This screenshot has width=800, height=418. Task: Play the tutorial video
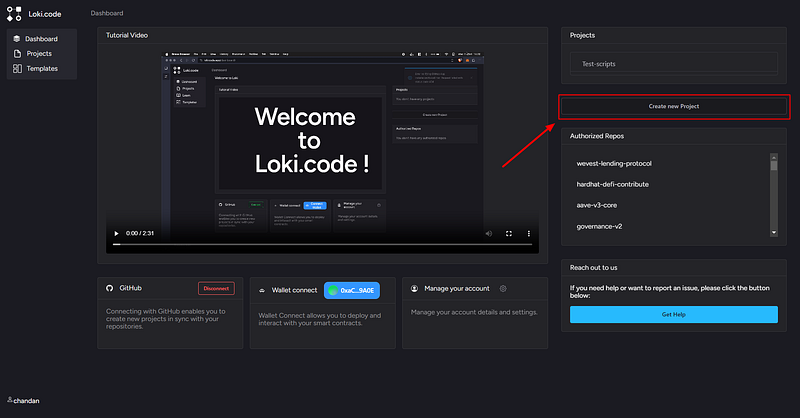tap(116, 233)
